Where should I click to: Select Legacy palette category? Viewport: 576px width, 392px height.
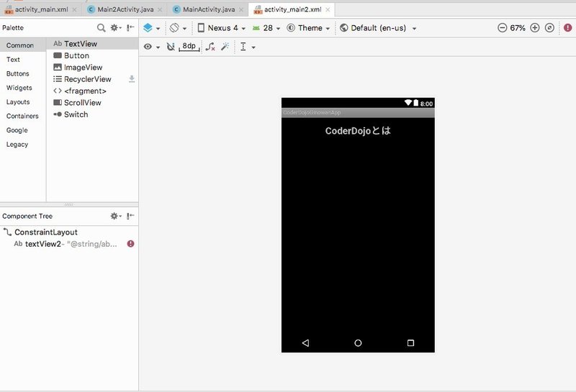(23, 145)
